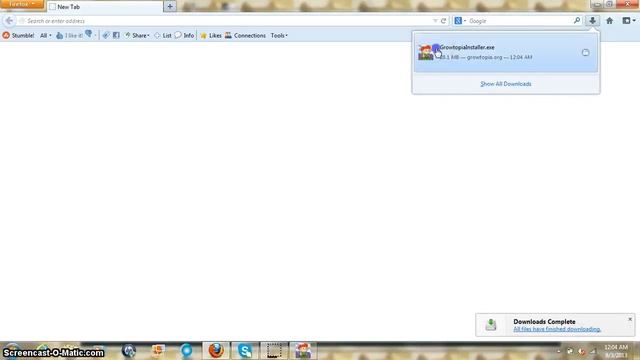Click the magnifier search icon
The width and height of the screenshot is (640, 360).
577,21
